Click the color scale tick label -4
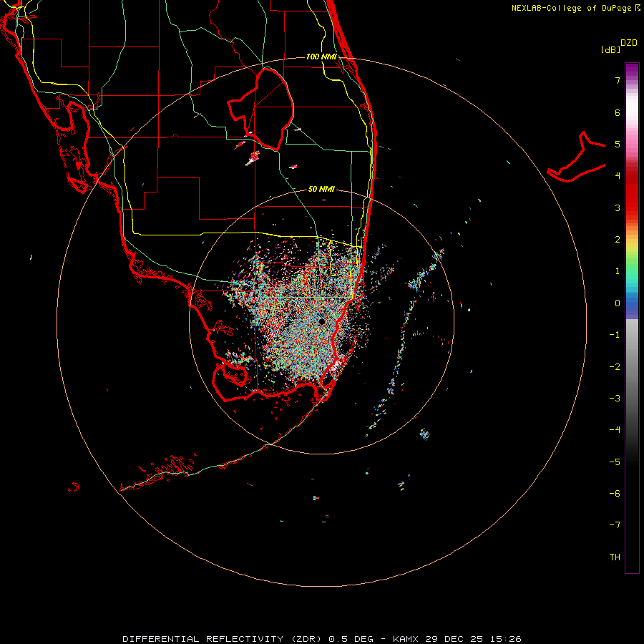Image resolution: width=644 pixels, height=644 pixels. (615, 430)
